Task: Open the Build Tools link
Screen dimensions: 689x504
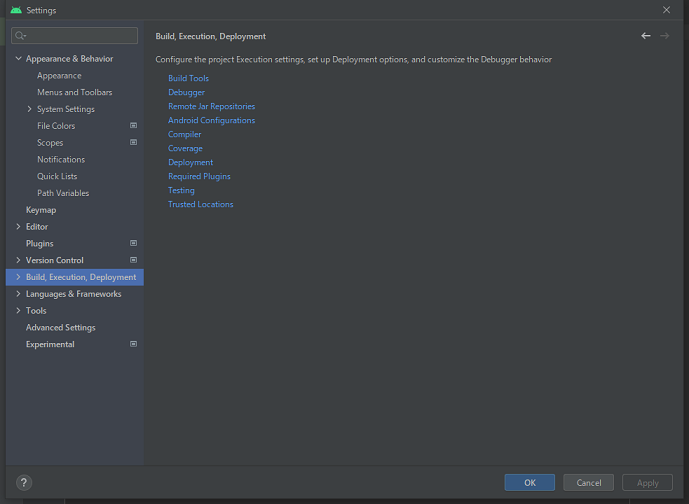Action: [188, 78]
